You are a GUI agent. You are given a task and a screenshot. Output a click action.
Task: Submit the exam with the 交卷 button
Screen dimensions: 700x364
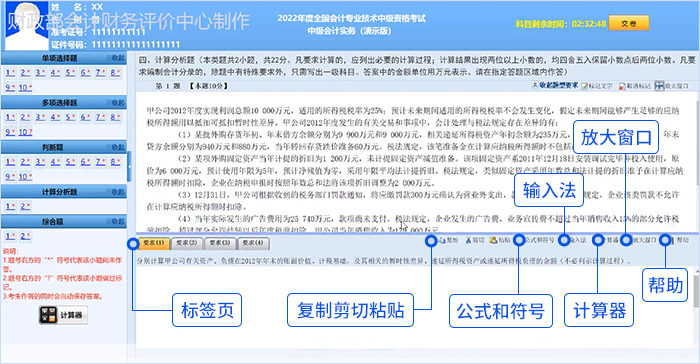[629, 24]
